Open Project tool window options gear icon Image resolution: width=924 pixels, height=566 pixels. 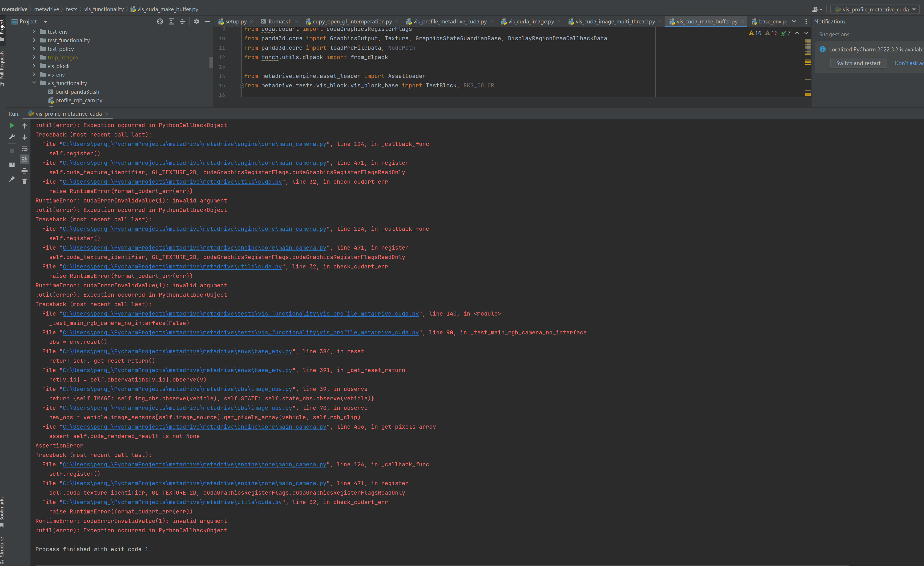(x=197, y=21)
